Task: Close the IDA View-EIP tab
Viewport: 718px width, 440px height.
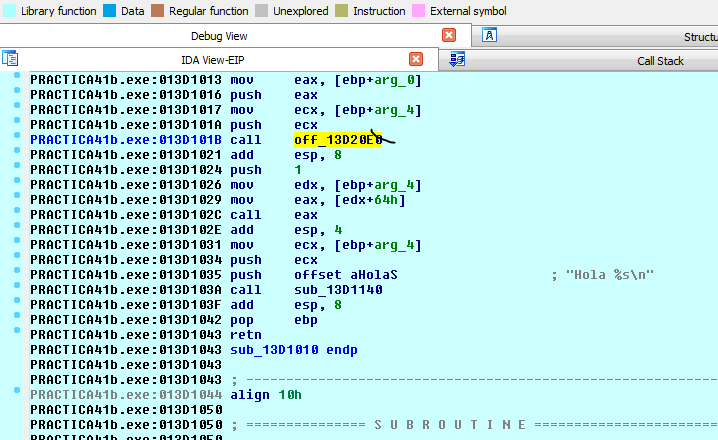Action: [416, 60]
